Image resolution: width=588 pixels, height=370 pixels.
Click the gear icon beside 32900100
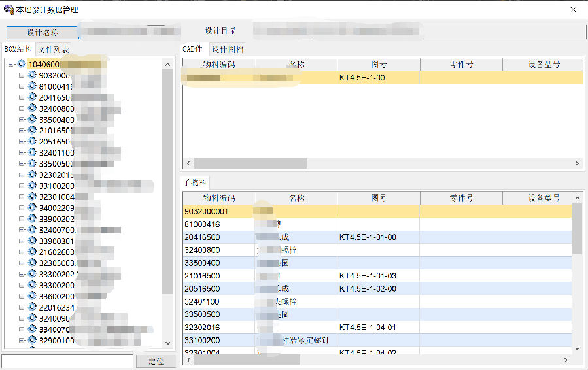[x=32, y=340]
